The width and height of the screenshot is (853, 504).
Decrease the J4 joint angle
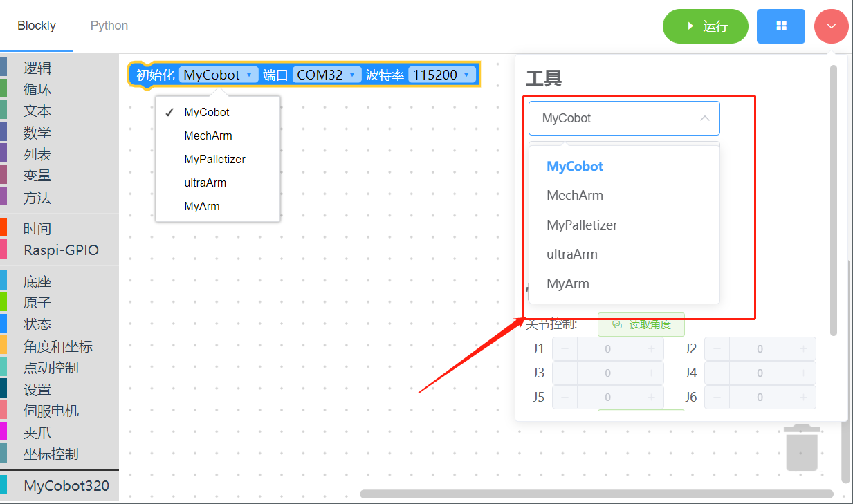click(717, 373)
